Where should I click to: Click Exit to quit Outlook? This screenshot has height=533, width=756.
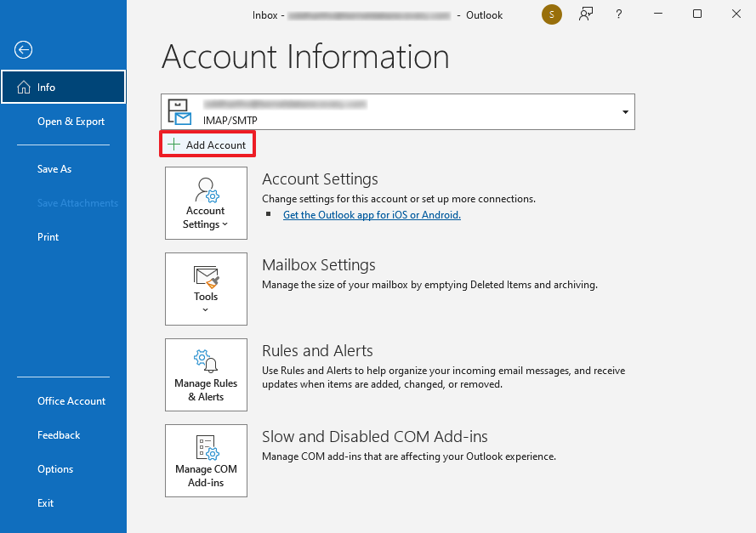[x=45, y=503]
